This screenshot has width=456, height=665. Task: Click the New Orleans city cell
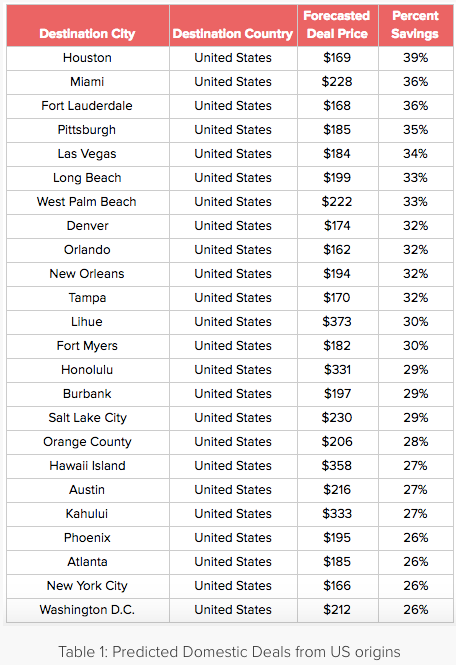87,274
